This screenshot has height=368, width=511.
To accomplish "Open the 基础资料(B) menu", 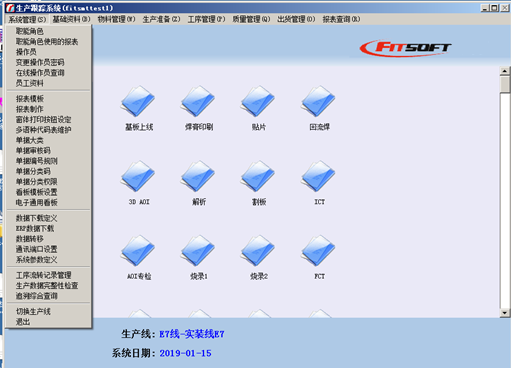I will (71, 19).
